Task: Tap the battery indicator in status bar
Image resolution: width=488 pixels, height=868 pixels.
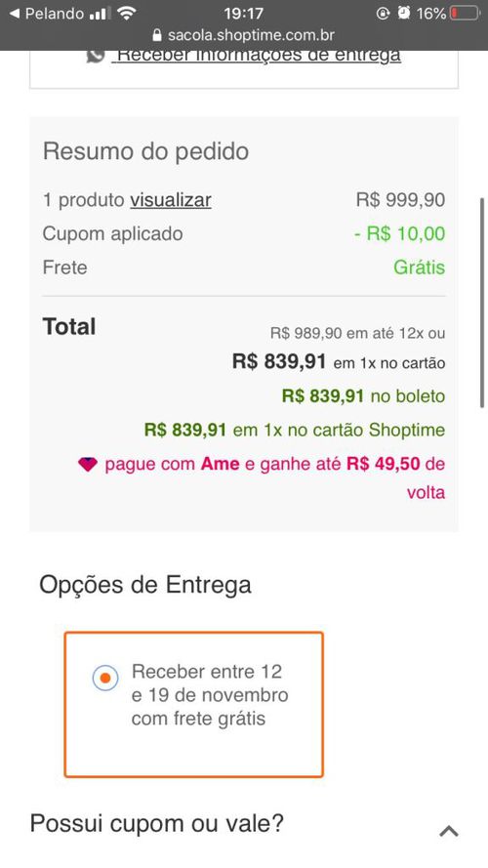Action: [x=466, y=14]
